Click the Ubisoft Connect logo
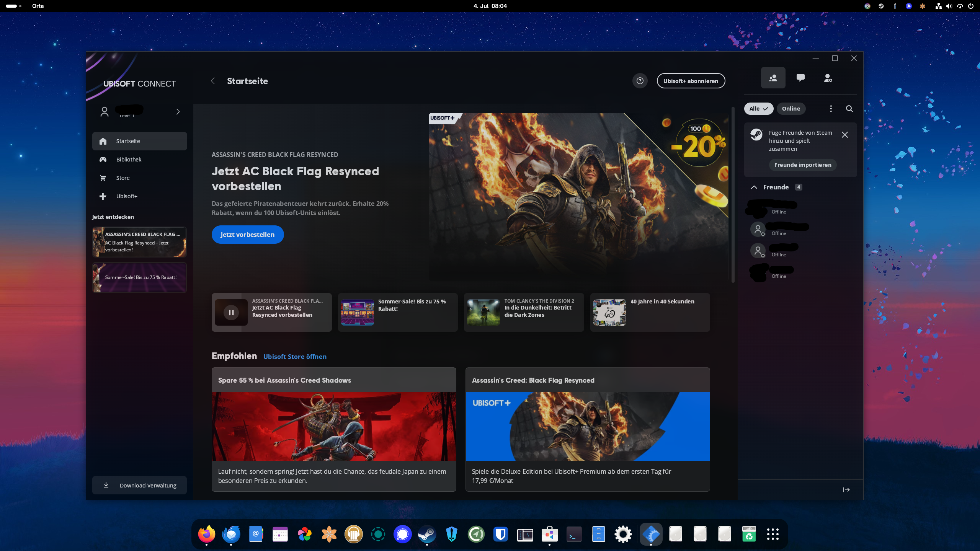 [139, 84]
